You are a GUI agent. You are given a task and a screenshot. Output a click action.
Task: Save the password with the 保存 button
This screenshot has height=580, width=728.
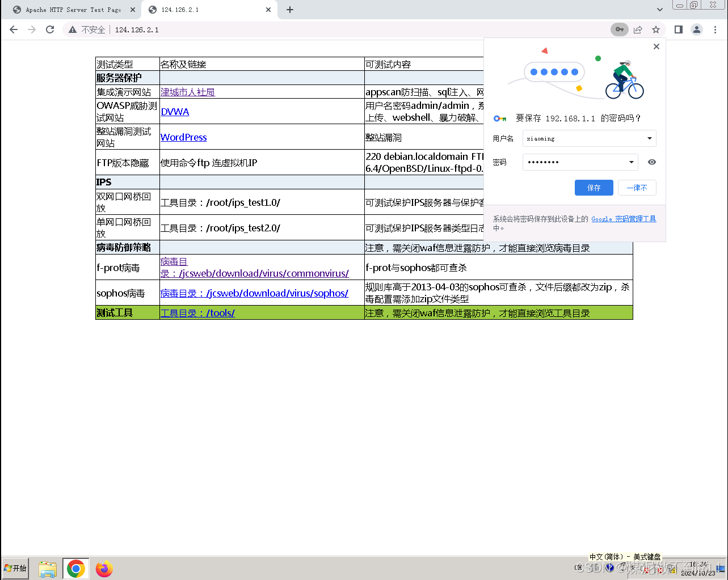pos(594,188)
